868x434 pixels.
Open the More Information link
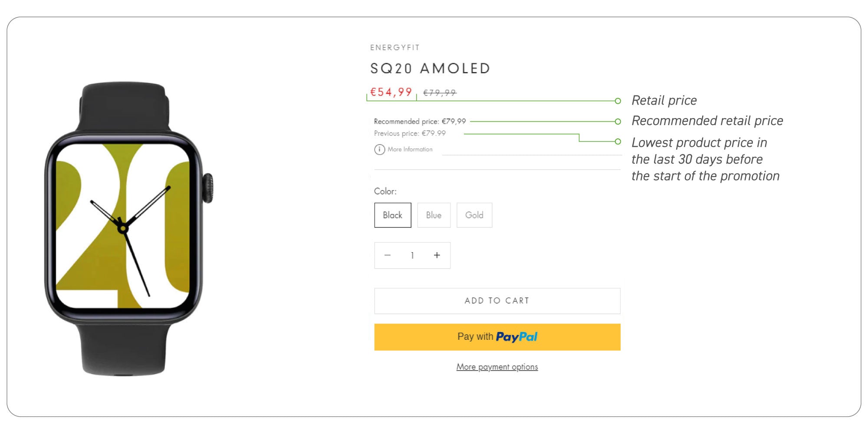pos(410,149)
